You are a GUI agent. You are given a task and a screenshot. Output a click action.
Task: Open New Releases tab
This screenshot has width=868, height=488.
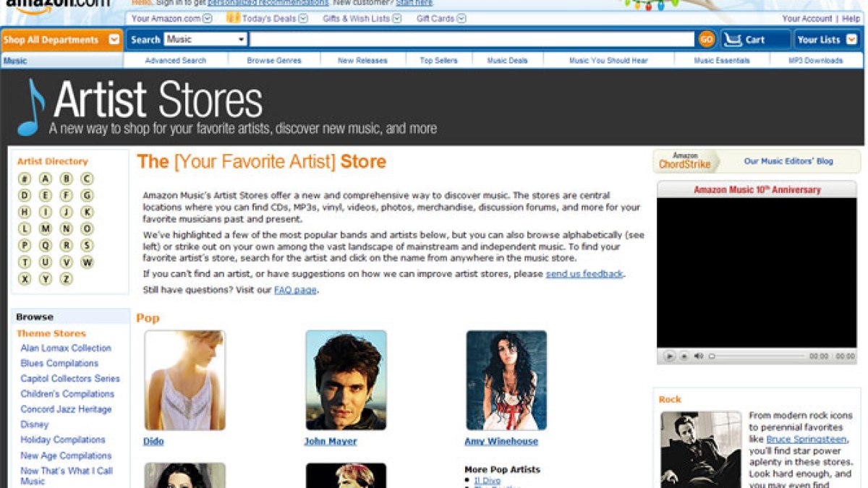[x=362, y=61]
